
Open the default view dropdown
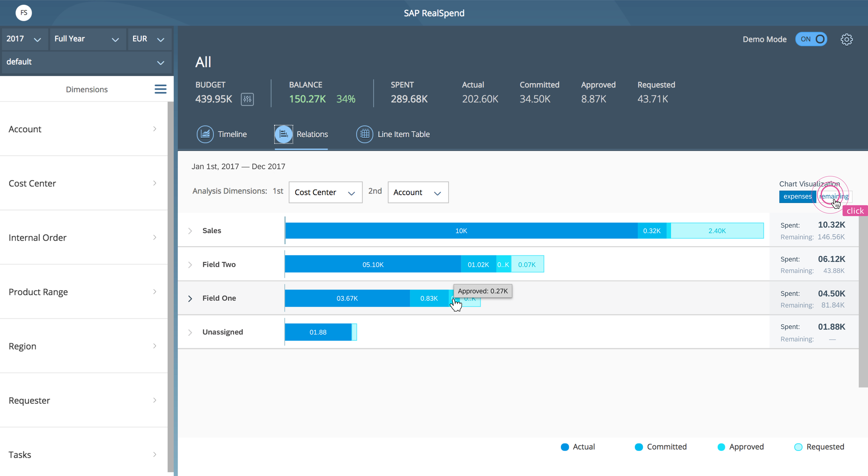pyautogui.click(x=86, y=62)
